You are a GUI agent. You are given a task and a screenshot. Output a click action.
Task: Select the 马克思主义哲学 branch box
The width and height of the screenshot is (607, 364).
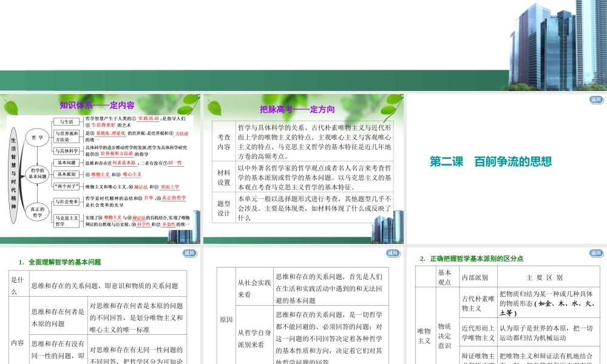[67, 220]
